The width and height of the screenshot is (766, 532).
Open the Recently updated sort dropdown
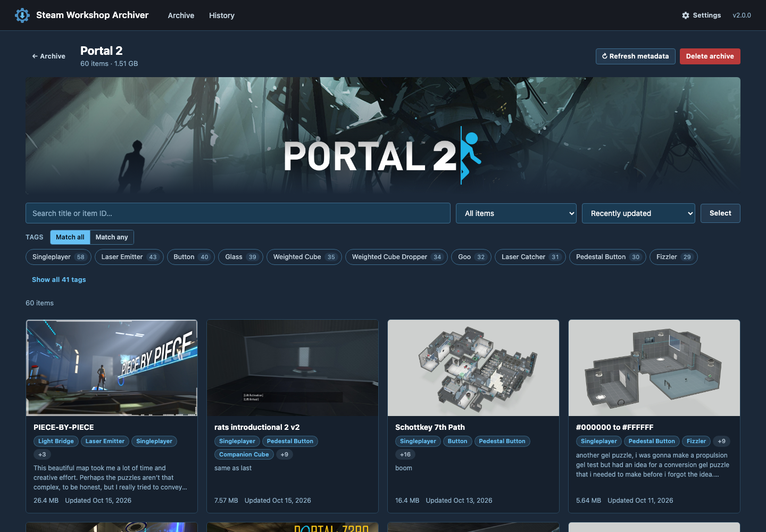[638, 213]
